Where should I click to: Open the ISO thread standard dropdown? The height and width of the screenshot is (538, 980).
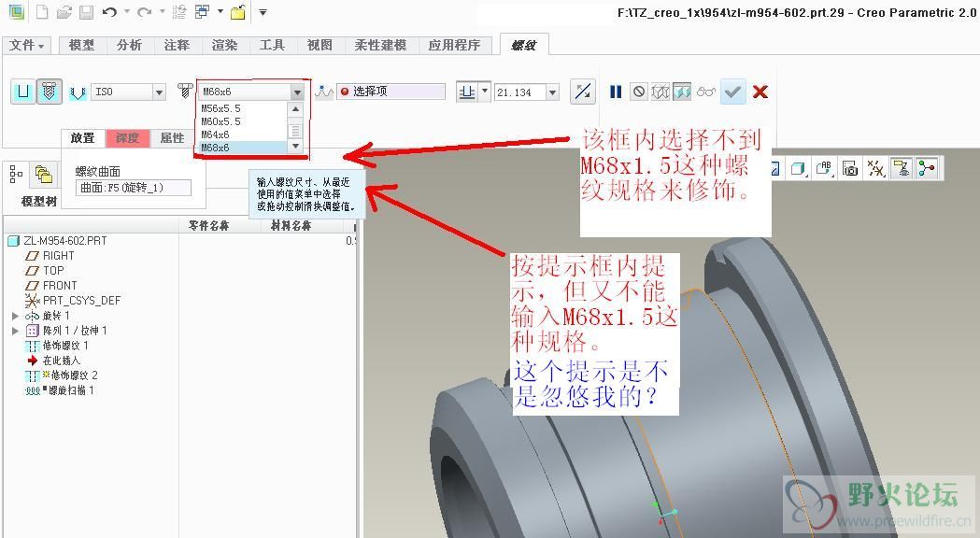click(x=160, y=92)
